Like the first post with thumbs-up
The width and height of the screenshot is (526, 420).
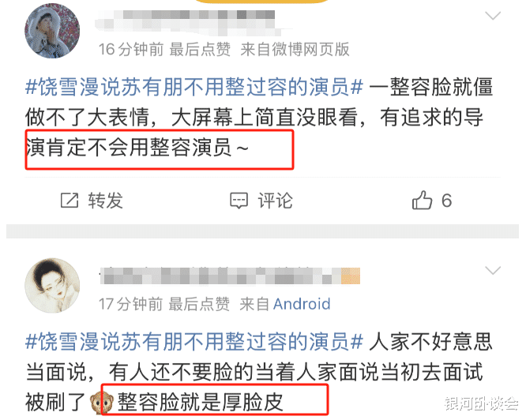click(422, 200)
